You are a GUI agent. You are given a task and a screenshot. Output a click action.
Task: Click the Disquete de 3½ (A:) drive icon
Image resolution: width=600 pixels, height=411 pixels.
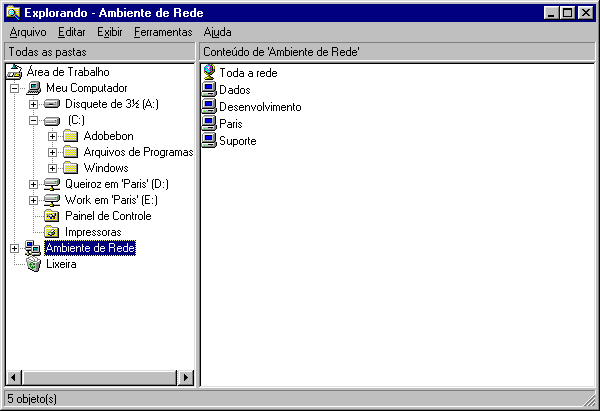click(52, 104)
